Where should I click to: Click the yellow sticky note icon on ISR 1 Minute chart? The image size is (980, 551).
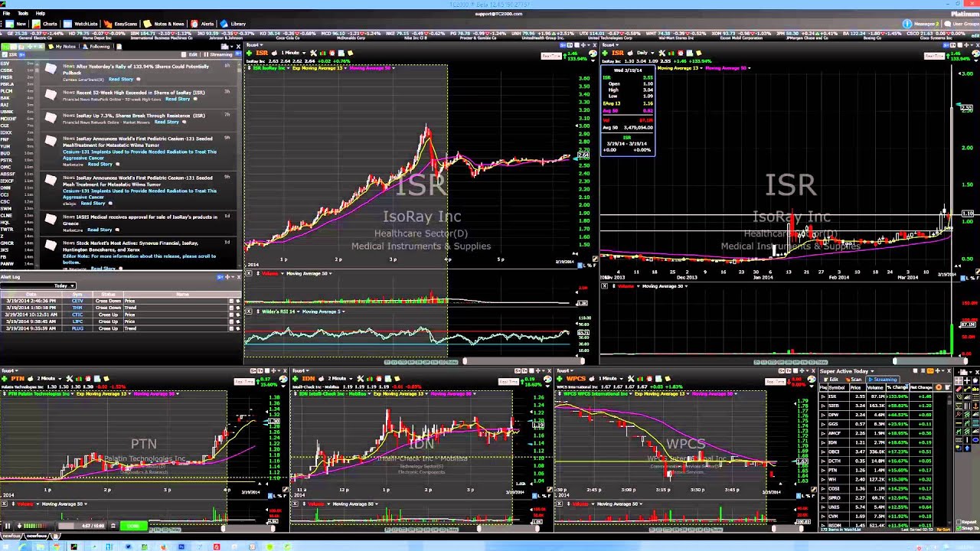[350, 53]
